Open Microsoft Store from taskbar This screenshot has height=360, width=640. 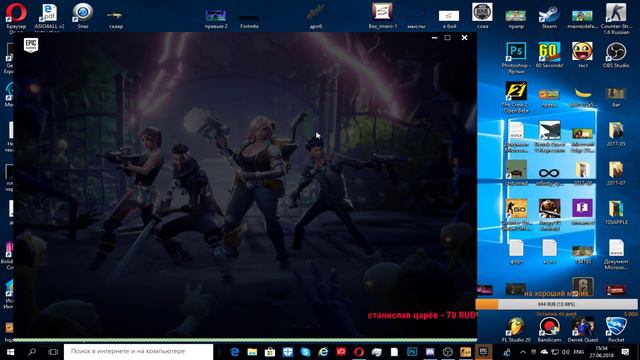click(x=270, y=352)
